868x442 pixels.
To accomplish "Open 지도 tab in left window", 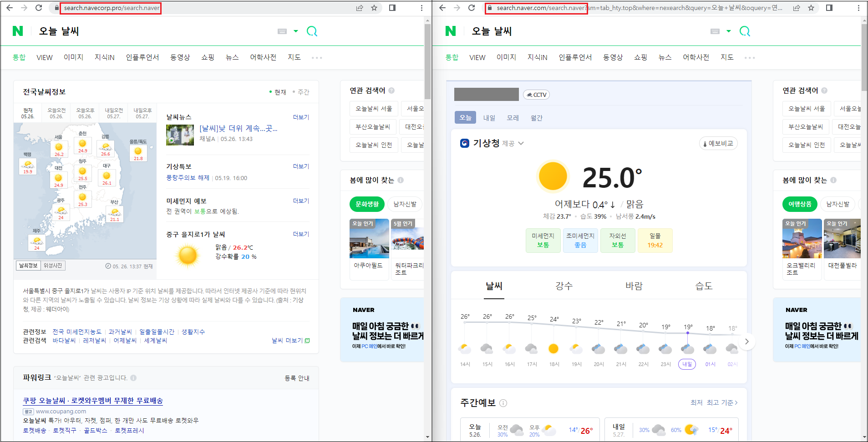I will tap(294, 57).
